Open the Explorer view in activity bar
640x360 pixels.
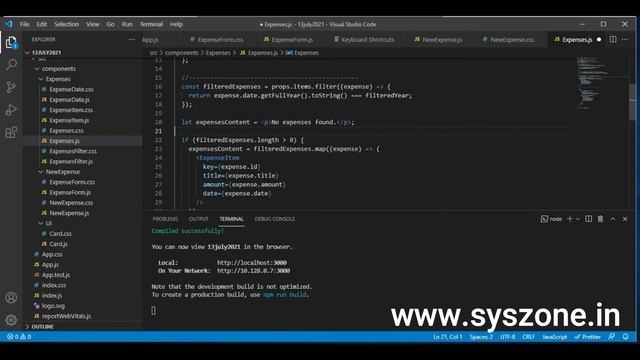11,42
